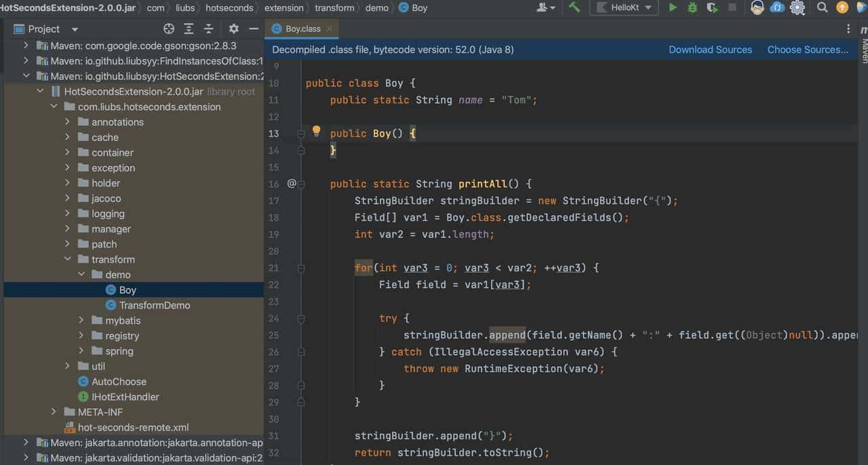This screenshot has height=465, width=868.
Task: Click the Choose Sources link
Action: click(x=807, y=49)
